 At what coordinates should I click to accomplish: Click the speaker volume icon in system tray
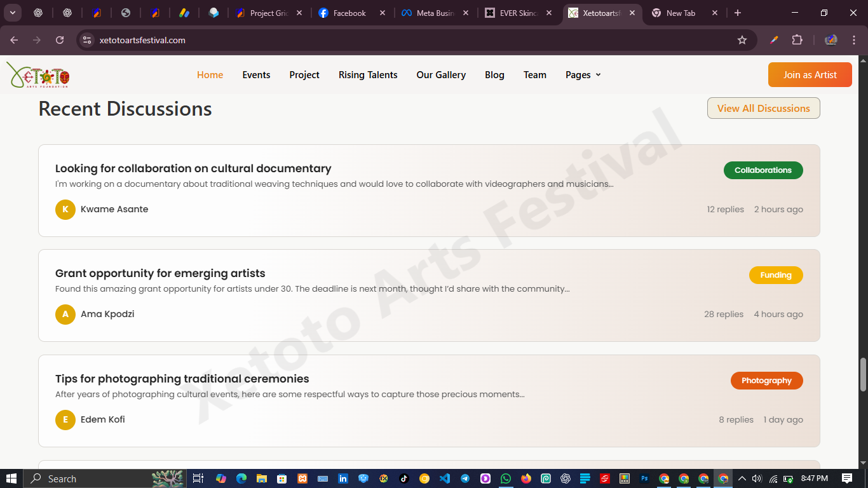pos(756,478)
